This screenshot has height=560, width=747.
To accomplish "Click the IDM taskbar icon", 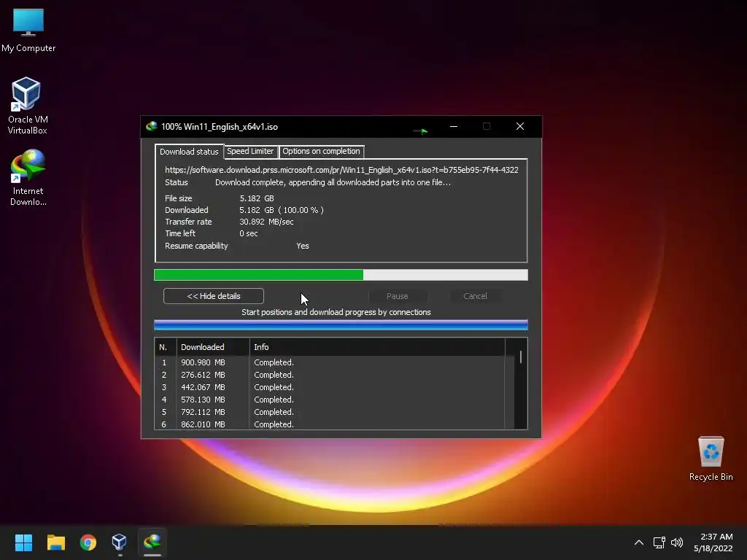I will [152, 542].
